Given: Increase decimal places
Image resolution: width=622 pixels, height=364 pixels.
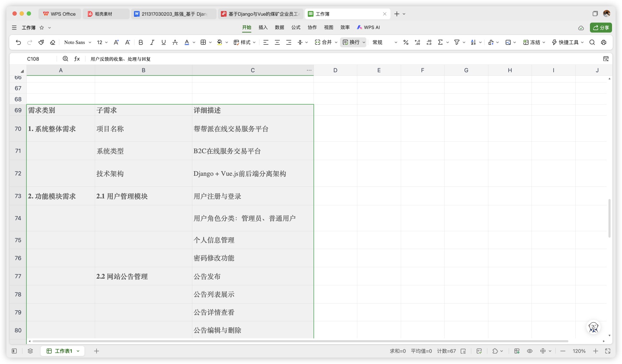Looking at the screenshot, I should (x=418, y=42).
